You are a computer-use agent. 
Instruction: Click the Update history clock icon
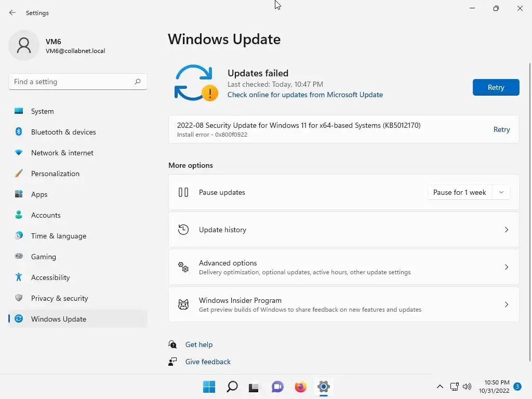pos(183,230)
